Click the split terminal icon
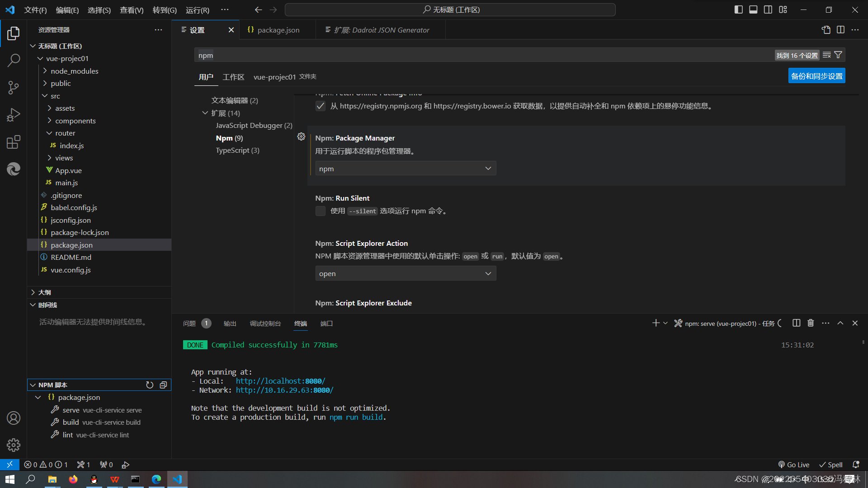This screenshot has height=488, width=868. tap(797, 323)
